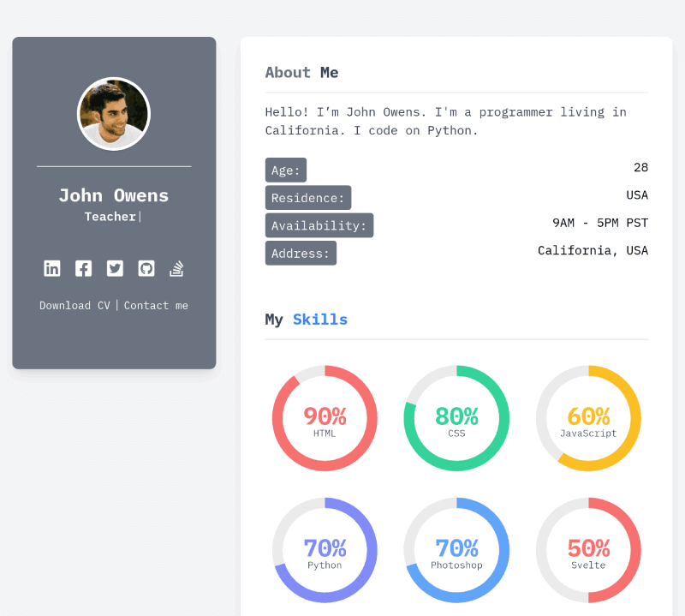
Task: Select the Svelte 50% skill circle
Action: 588,549
